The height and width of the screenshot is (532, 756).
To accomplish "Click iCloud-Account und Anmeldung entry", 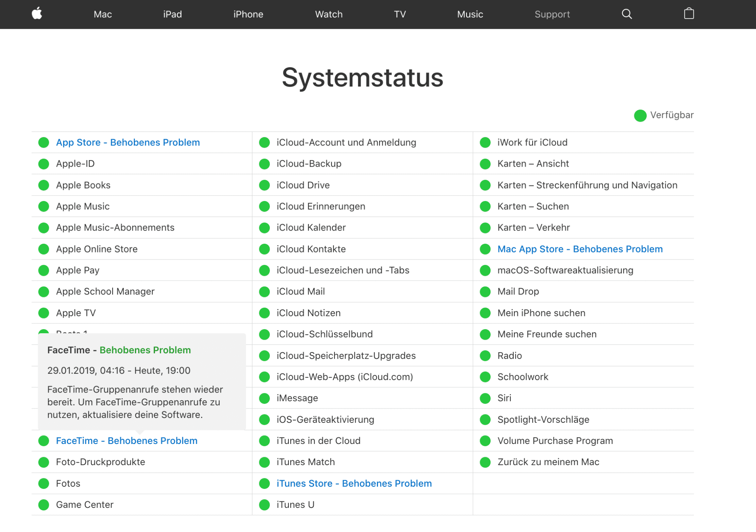I will (x=346, y=142).
